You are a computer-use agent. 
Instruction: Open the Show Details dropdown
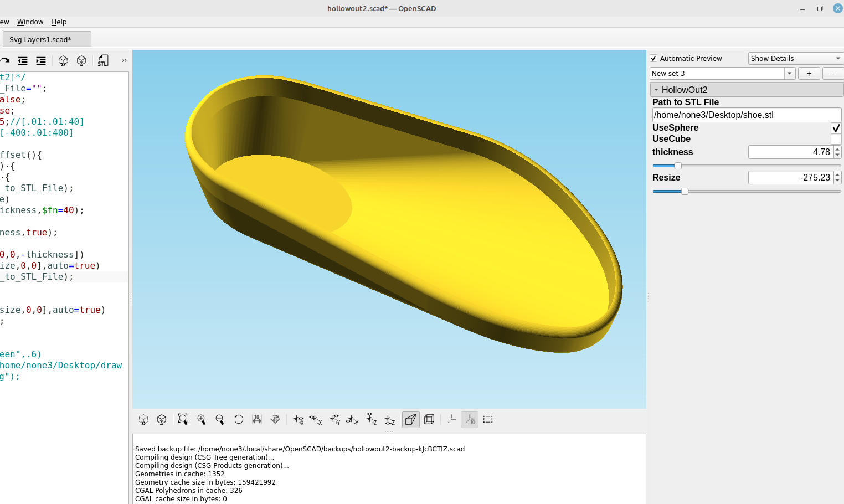(796, 58)
